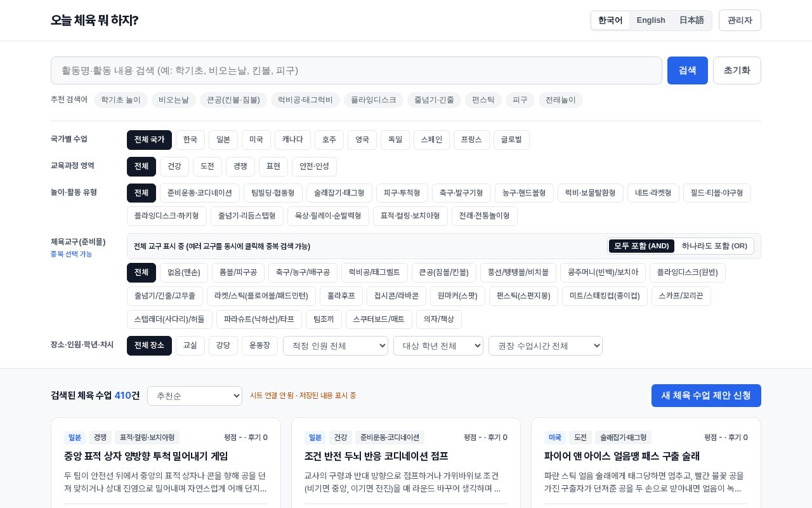Select the 한국어 language tab
The image size is (812, 508).
click(610, 20)
